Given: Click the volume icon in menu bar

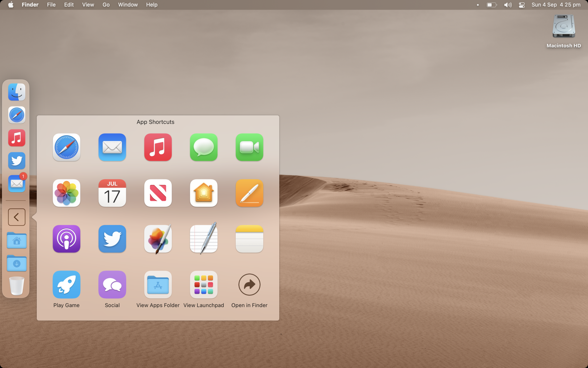Looking at the screenshot, I should [x=507, y=5].
